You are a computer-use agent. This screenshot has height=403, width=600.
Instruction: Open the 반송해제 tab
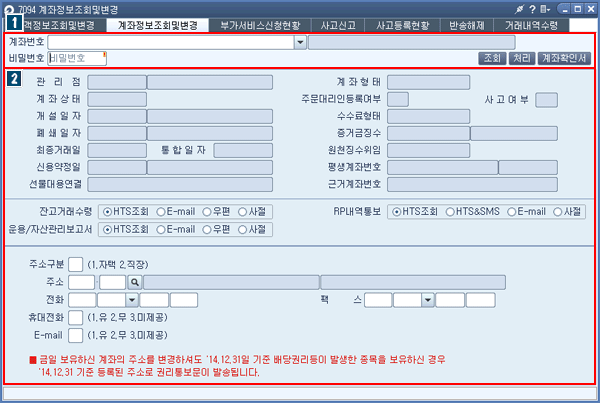point(467,25)
